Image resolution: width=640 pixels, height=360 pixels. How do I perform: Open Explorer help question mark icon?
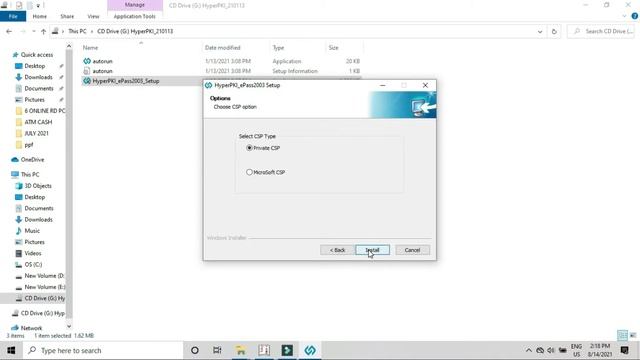[635, 16]
